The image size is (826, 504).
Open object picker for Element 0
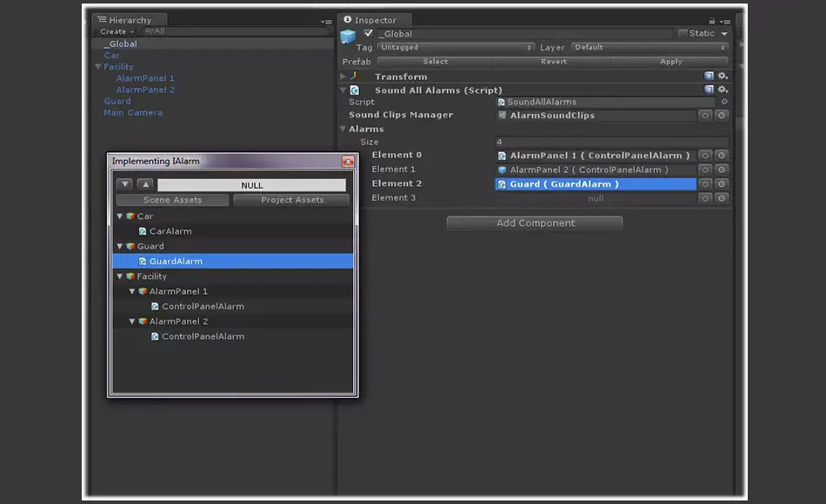(x=722, y=156)
